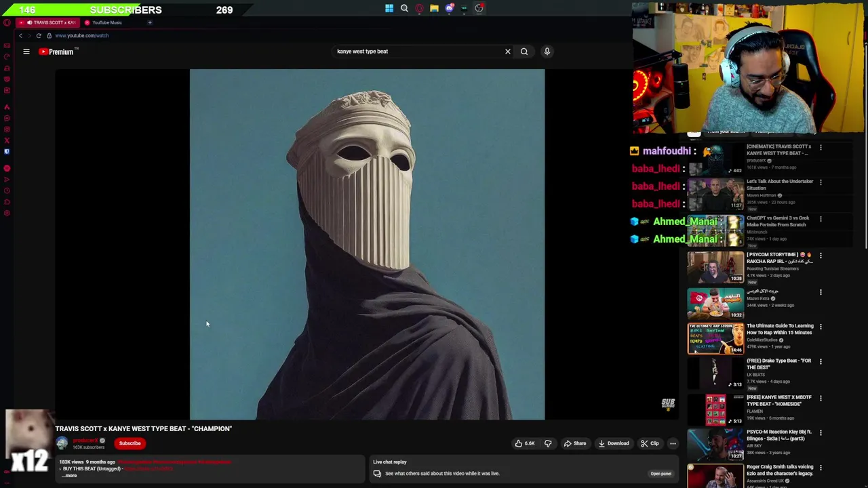Open options menu for Mazen Extra video
The width and height of the screenshot is (868, 488).
pyautogui.click(x=821, y=292)
